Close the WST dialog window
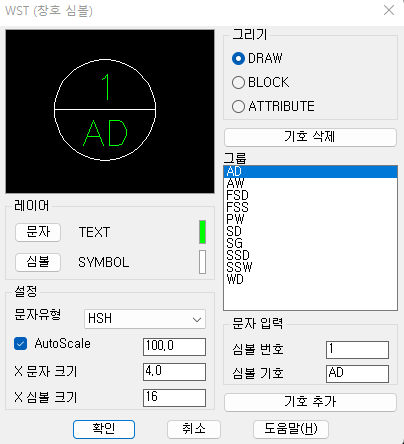404x444 pixels. click(389, 10)
